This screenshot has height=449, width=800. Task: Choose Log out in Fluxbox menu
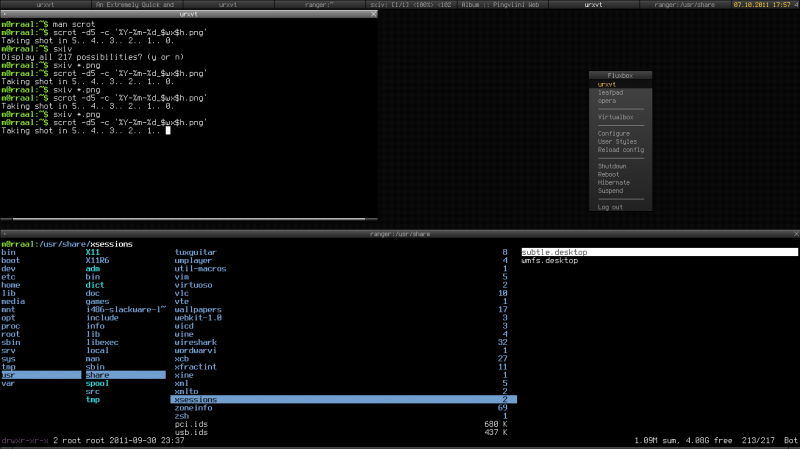(620, 207)
